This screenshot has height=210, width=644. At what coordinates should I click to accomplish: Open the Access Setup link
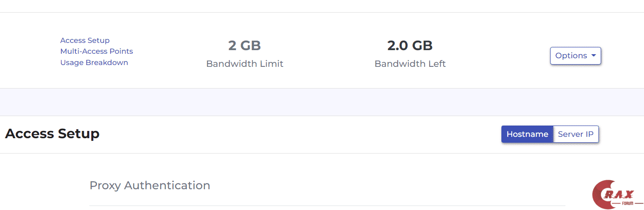coord(85,41)
